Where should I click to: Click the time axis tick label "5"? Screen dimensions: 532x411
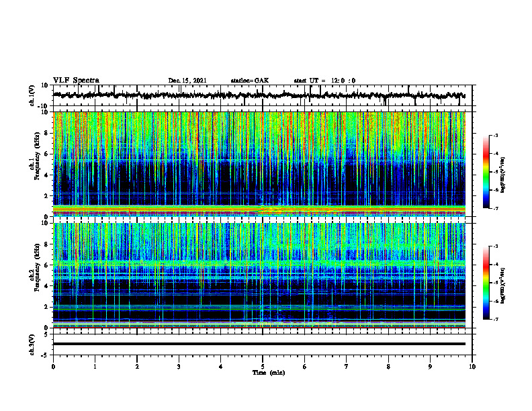click(263, 367)
